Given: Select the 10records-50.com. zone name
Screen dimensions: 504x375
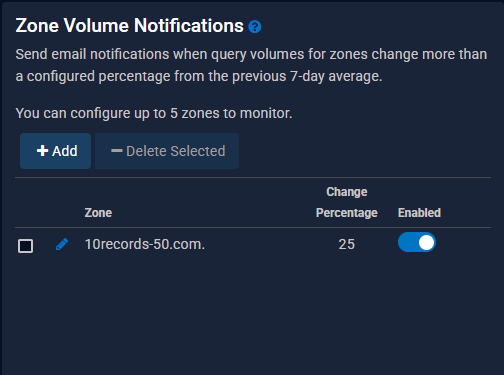Looking at the screenshot, I should point(145,244).
